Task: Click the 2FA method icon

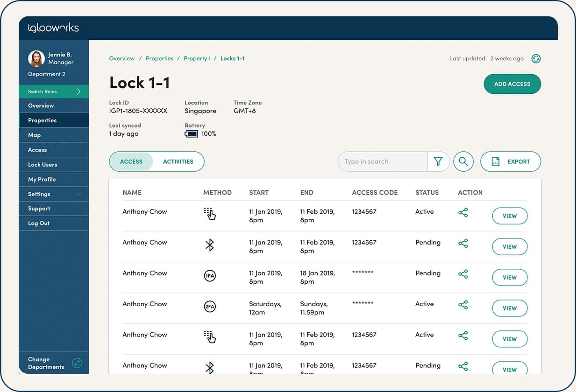Action: 210,307
